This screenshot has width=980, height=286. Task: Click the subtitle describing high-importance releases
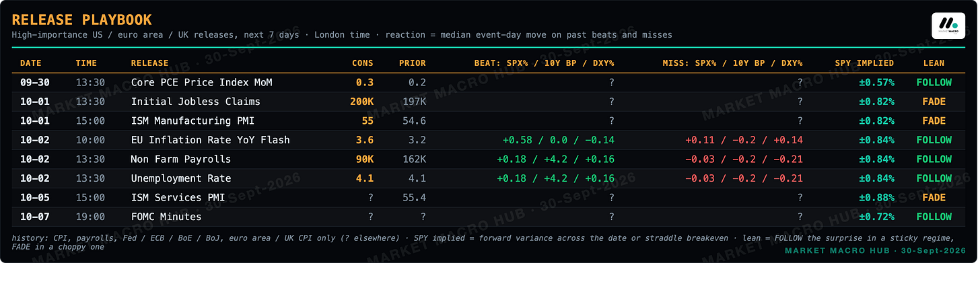342,34
